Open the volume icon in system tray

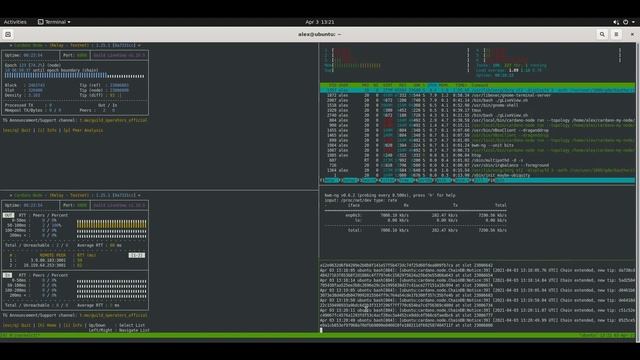coord(616,22)
